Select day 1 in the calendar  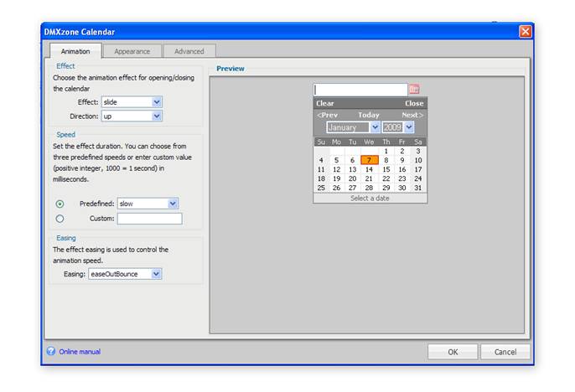tap(386, 151)
